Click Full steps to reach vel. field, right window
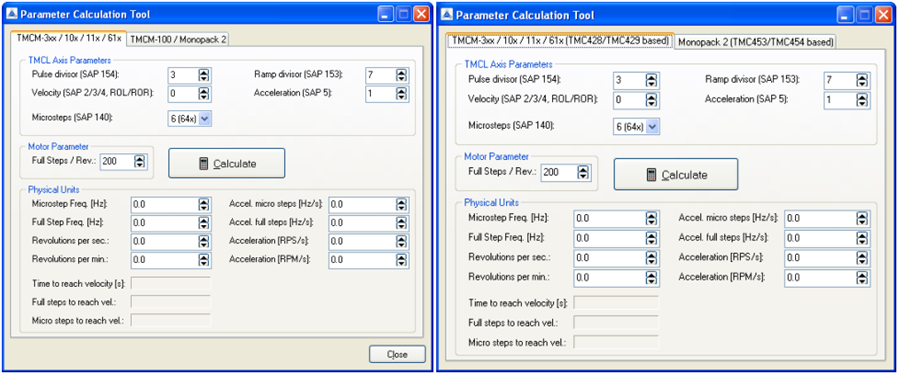The image size is (900, 375). 616,323
